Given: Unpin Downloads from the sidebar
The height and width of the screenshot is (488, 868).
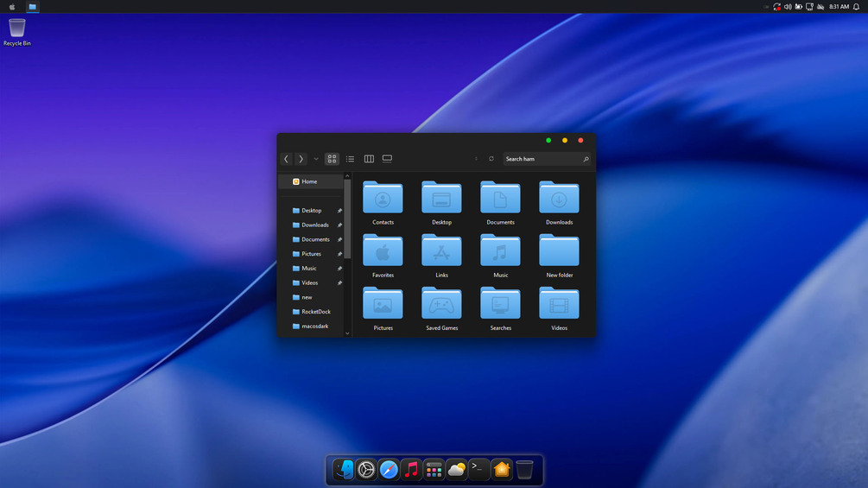Looking at the screenshot, I should (x=339, y=225).
